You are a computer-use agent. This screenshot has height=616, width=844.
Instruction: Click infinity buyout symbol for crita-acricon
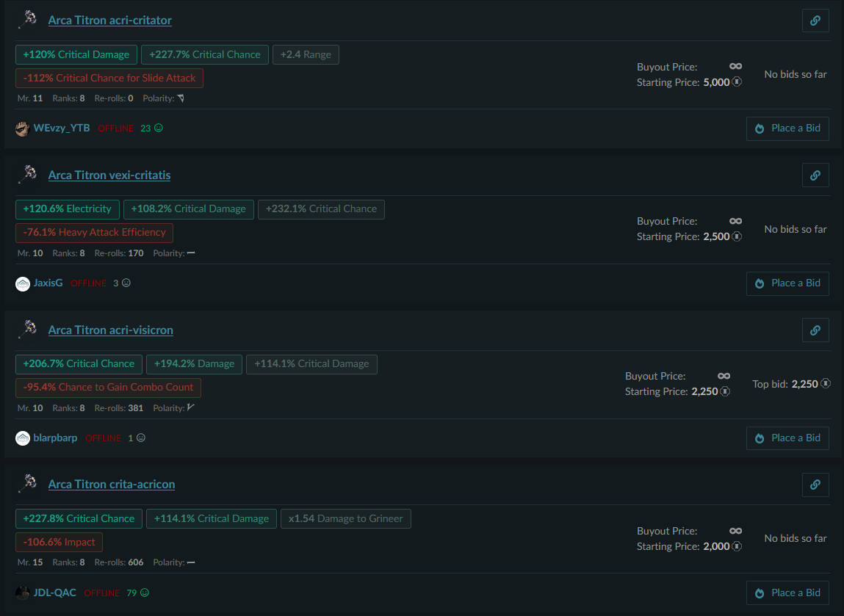(735, 530)
